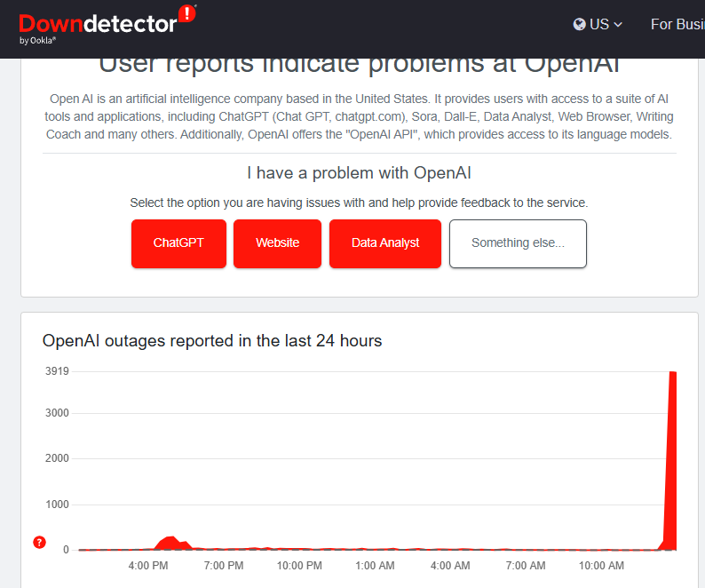
Task: Click the red question mark help icon
Action: [x=40, y=542]
